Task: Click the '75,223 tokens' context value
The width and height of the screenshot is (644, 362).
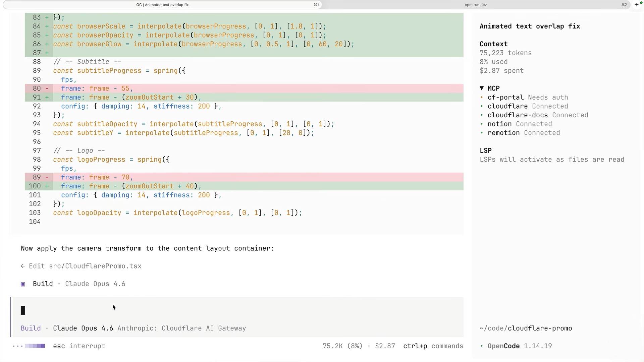Action: [x=505, y=53]
